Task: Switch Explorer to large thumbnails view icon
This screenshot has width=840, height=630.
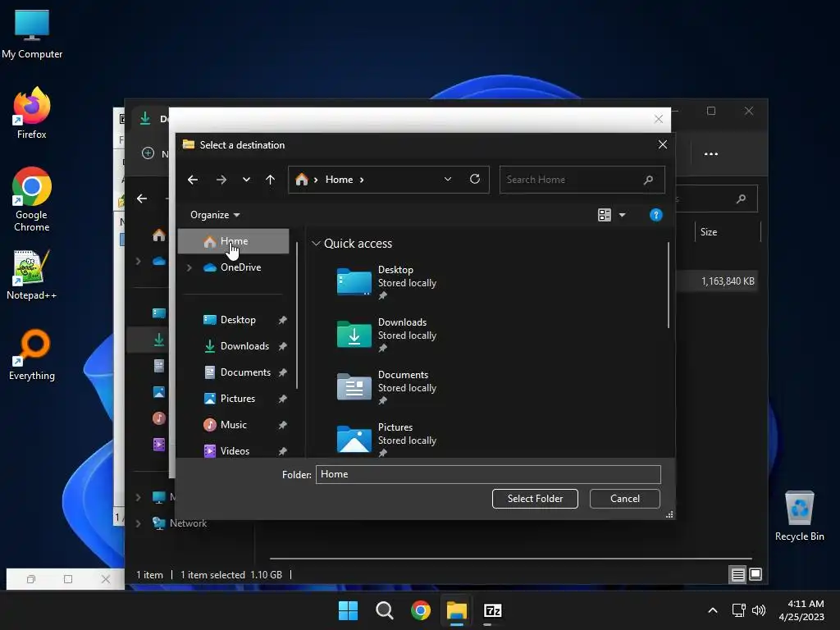Action: 756,575
